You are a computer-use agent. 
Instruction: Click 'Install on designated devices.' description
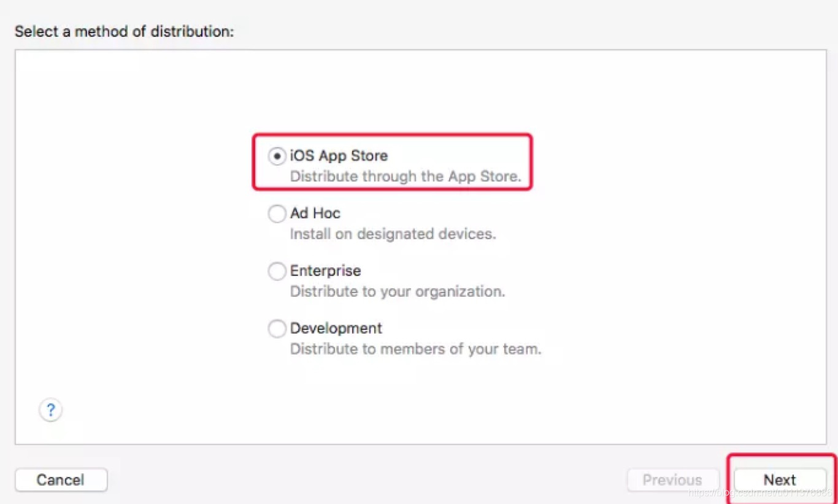pos(393,234)
